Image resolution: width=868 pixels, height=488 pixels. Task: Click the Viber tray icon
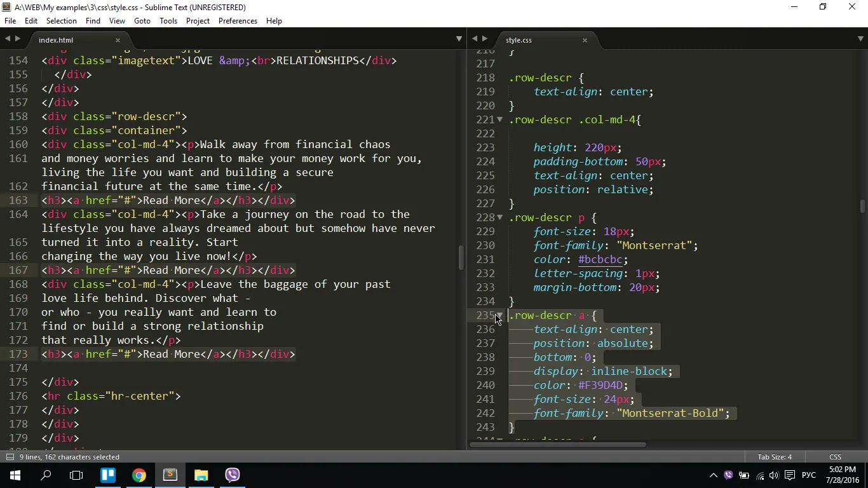pos(728,475)
